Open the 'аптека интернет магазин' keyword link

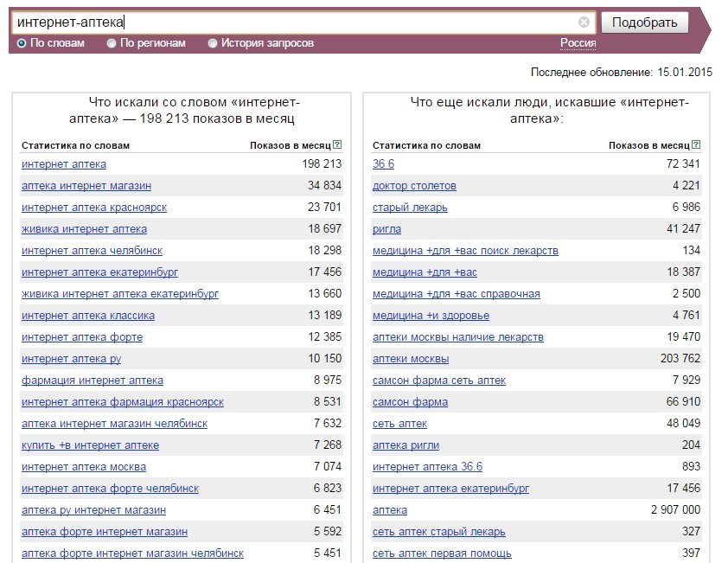point(86,186)
